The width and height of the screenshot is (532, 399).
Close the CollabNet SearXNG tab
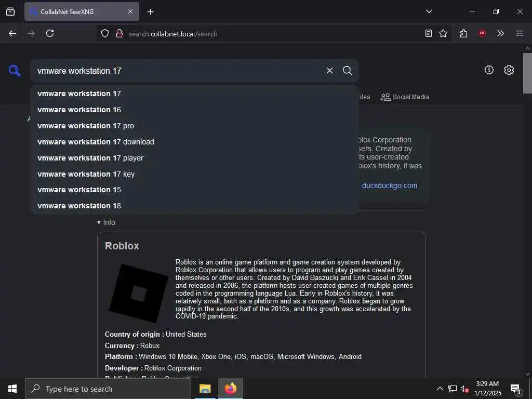pos(130,11)
